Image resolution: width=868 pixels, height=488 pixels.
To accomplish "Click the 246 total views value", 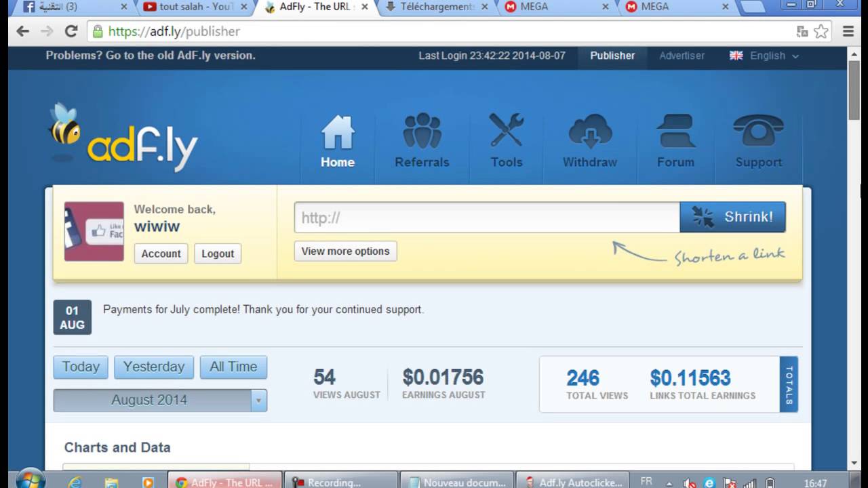I will click(x=583, y=378).
